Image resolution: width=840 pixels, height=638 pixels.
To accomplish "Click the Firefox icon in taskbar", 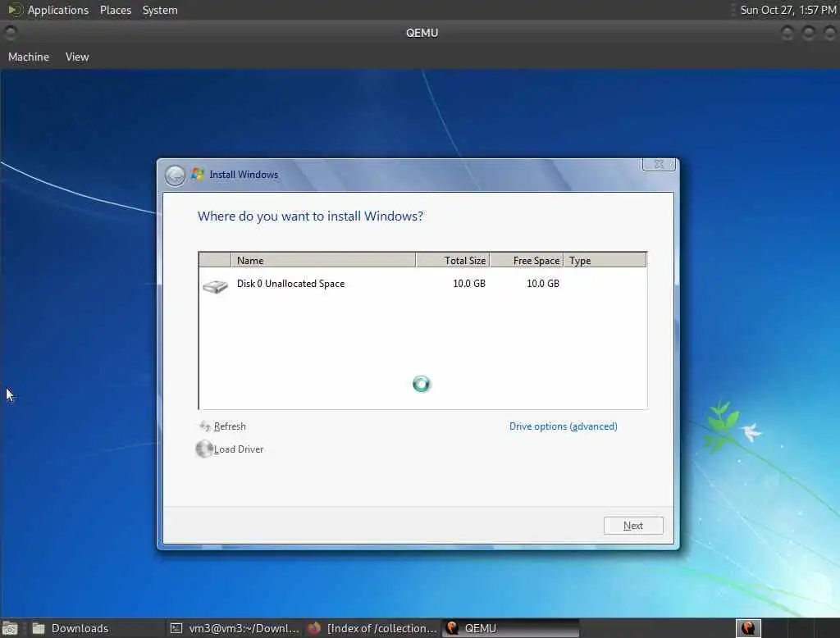I will [x=314, y=628].
